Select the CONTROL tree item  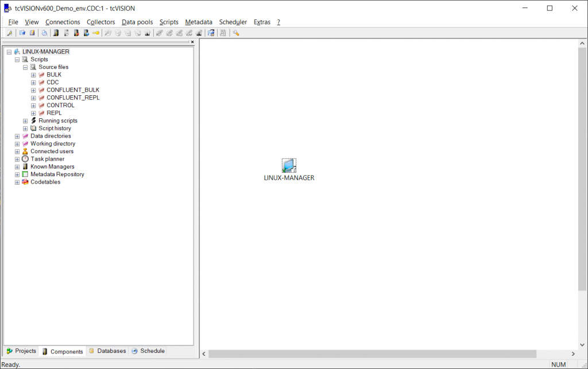(60, 106)
